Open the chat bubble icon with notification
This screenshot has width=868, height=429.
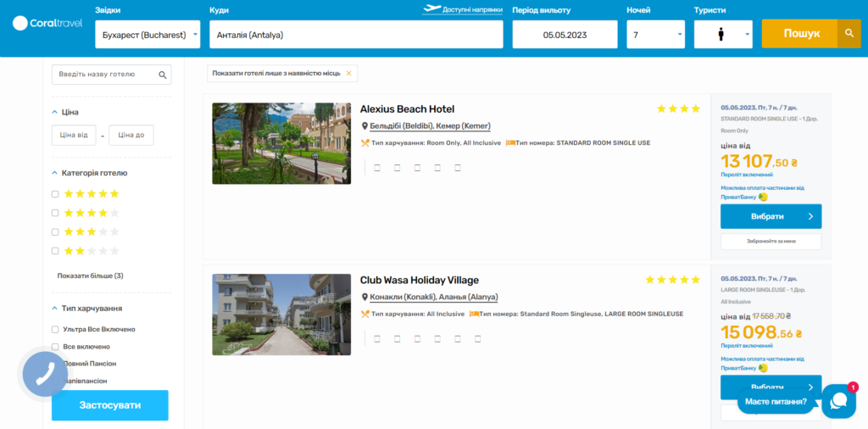(x=838, y=401)
